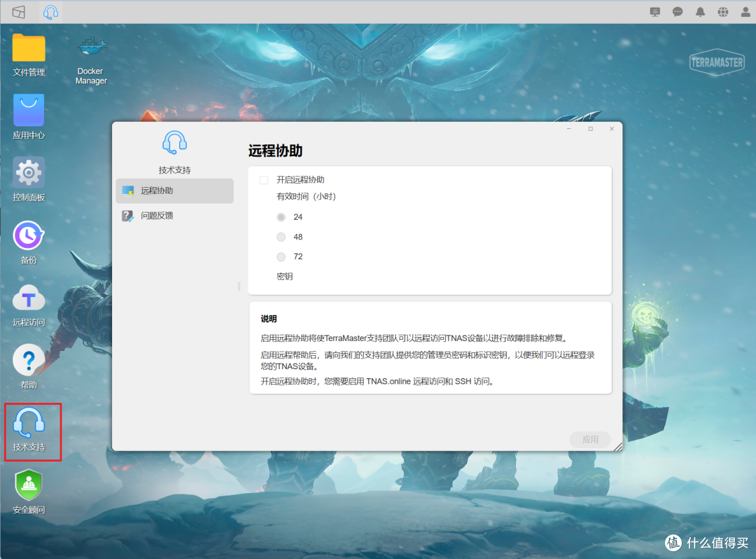
Task: Click the 有效时间 (小时) label
Action: (x=306, y=196)
